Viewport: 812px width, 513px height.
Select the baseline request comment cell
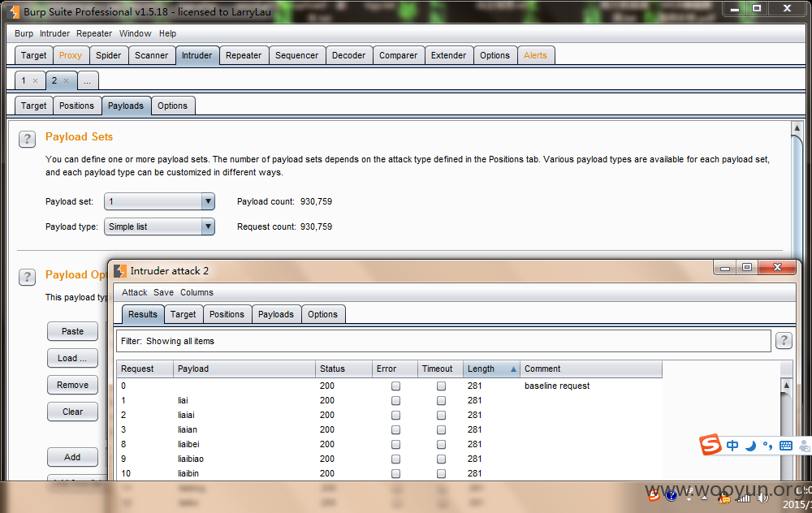click(x=591, y=386)
